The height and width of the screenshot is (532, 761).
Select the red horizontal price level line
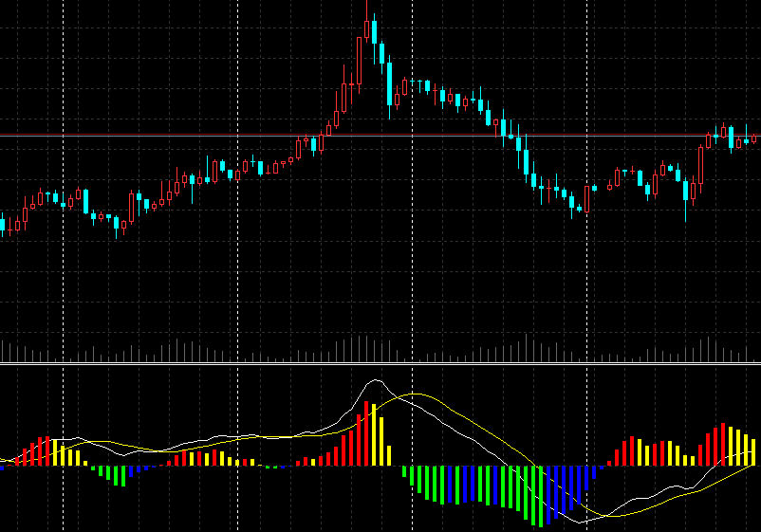click(380, 135)
